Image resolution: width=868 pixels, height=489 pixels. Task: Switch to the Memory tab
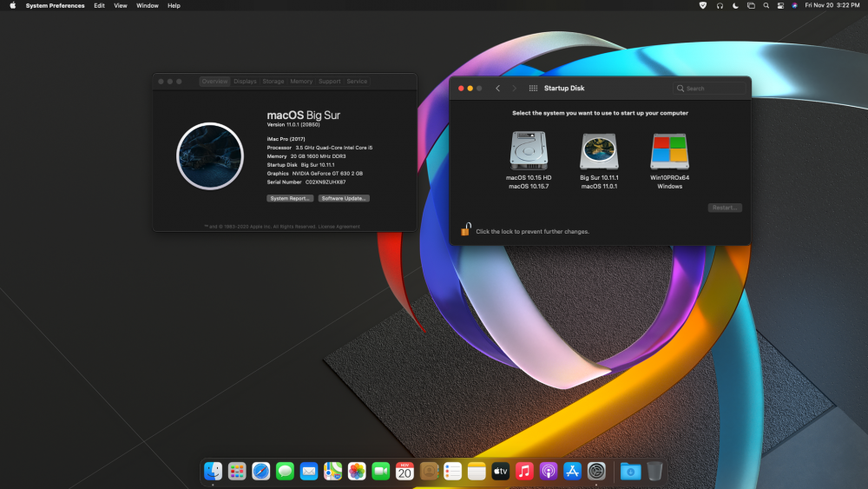[301, 82]
